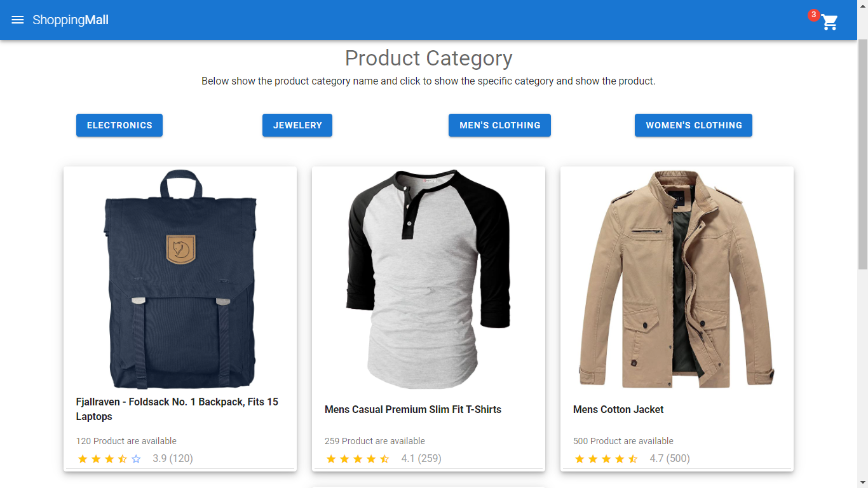
Task: Select the JEWELERY category
Action: point(297,125)
